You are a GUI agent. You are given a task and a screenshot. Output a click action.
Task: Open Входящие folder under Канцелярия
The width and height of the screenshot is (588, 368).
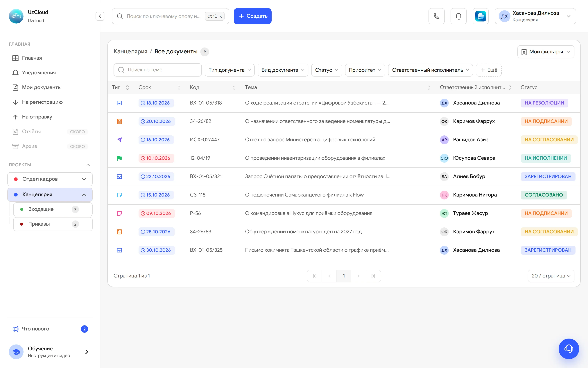53,209
